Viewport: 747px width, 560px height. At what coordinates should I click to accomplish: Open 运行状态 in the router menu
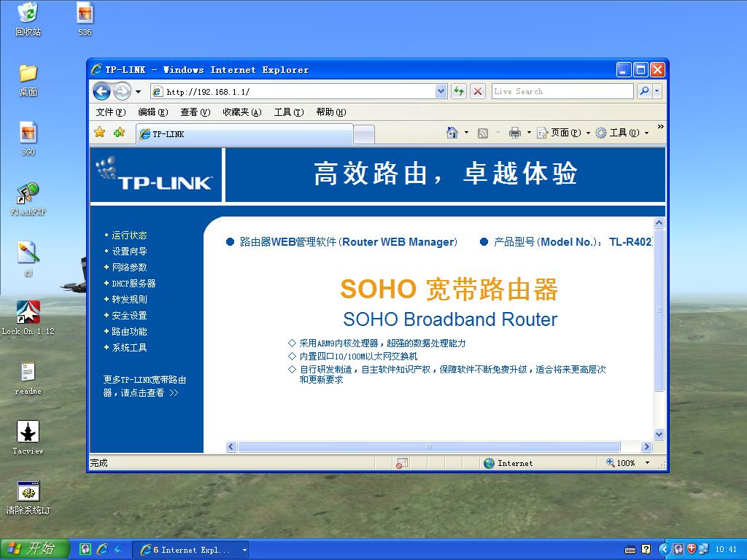[129, 236]
